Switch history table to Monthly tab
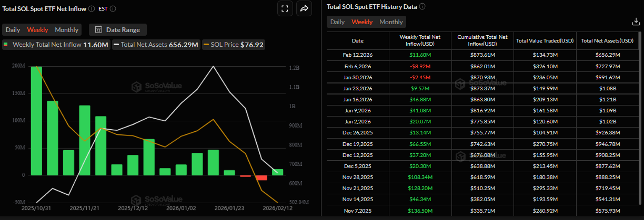 point(391,22)
